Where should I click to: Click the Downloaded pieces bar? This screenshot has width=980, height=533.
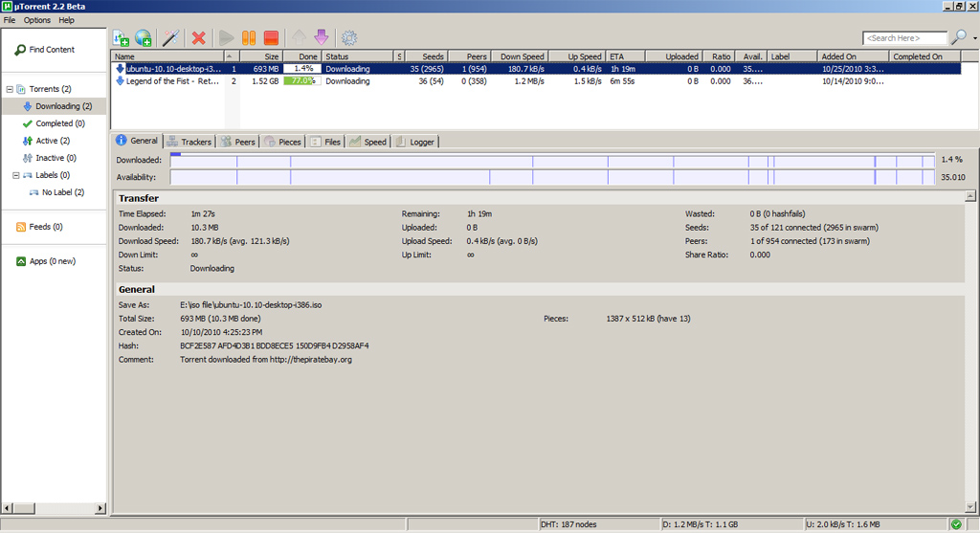tap(552, 160)
